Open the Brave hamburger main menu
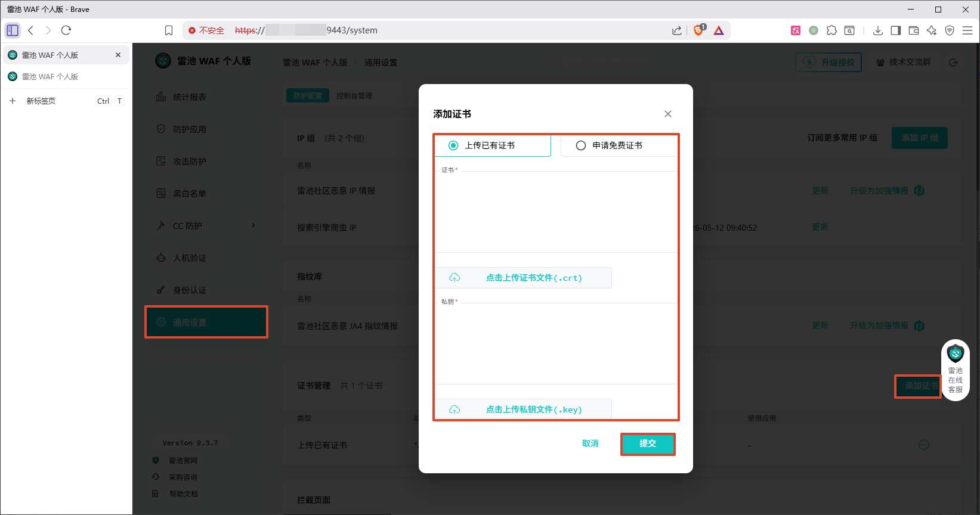 967,30
